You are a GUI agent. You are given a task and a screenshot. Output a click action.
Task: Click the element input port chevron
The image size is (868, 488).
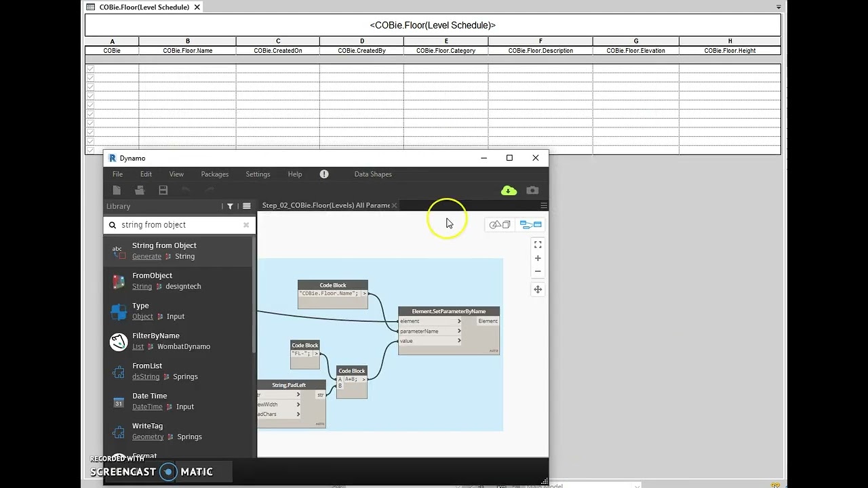pyautogui.click(x=459, y=321)
